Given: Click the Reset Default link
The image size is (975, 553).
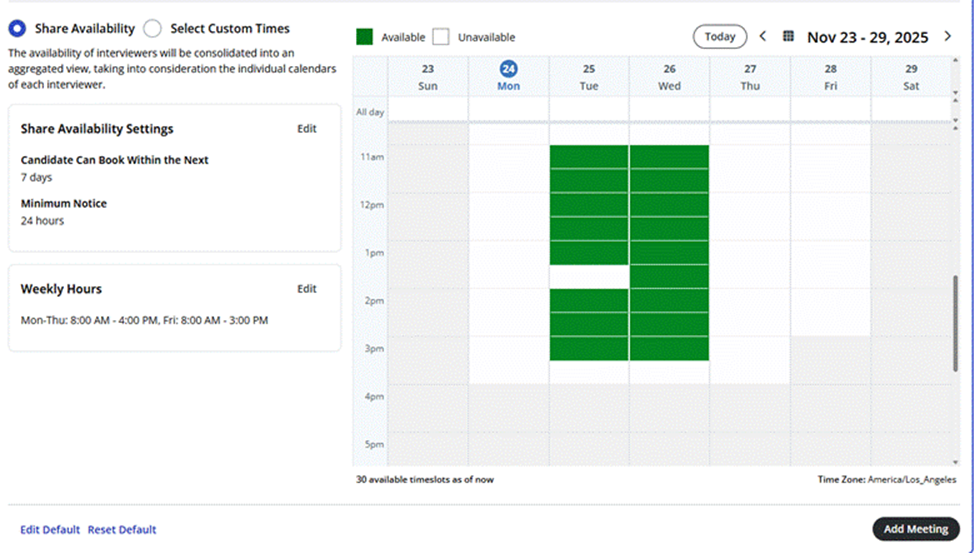Looking at the screenshot, I should pos(122,530).
